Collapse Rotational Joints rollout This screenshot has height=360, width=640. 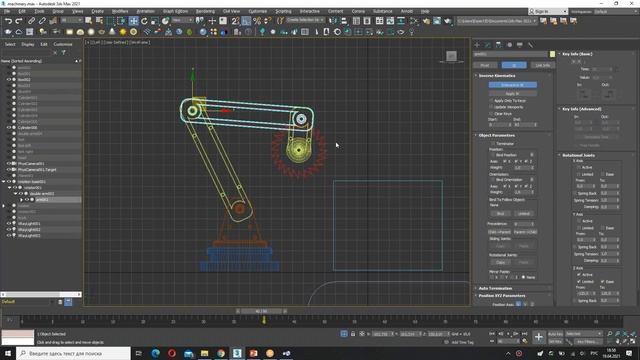pos(578,155)
